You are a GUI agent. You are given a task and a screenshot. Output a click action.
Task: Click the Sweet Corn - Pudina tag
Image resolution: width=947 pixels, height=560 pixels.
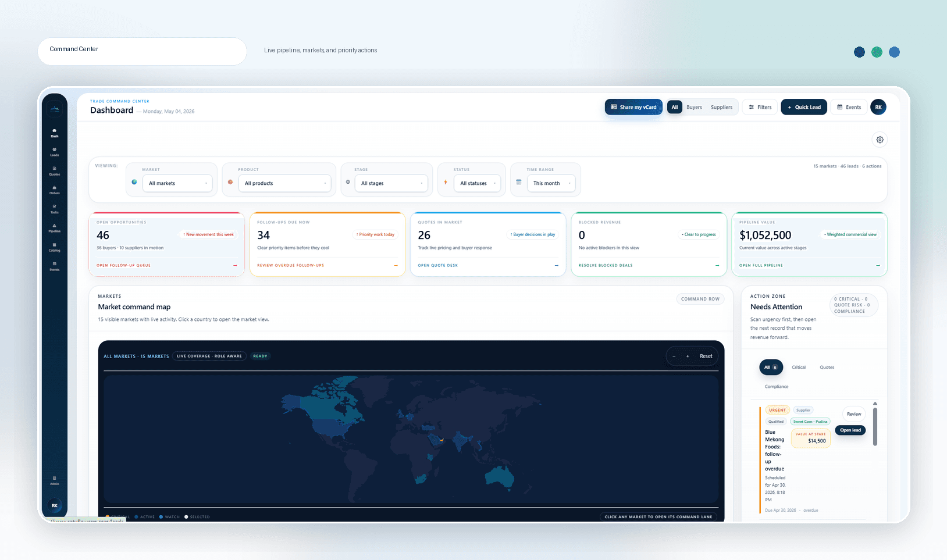pos(810,422)
